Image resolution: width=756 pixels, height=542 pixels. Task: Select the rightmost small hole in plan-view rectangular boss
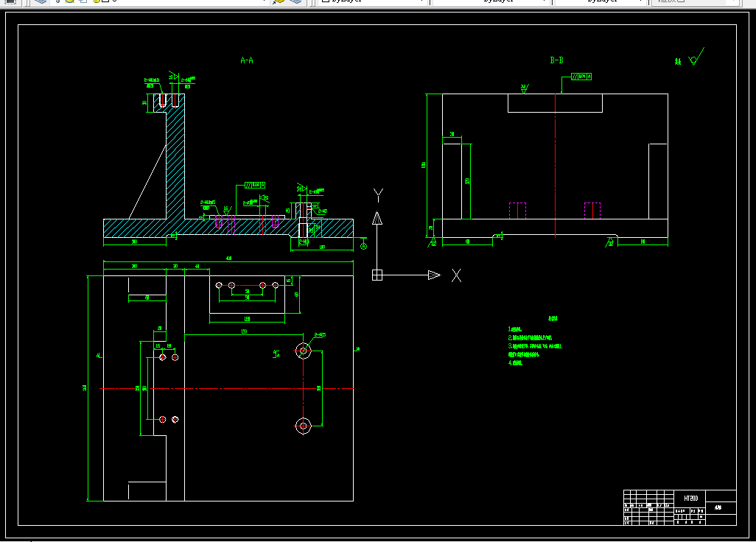coord(276,285)
